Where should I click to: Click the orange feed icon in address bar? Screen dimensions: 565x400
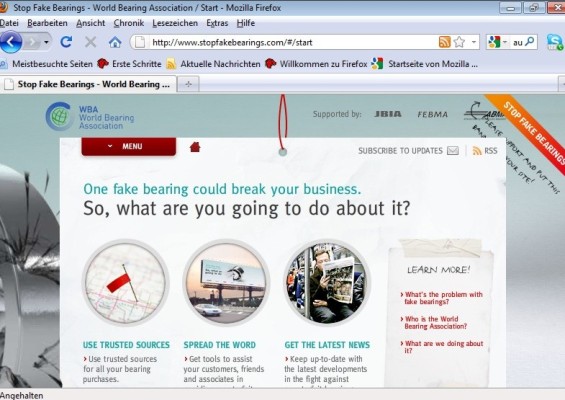(x=445, y=42)
